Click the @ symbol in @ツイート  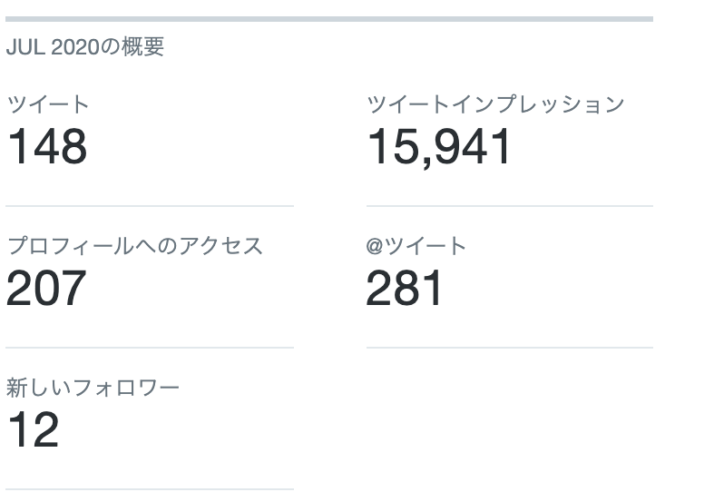(x=374, y=246)
